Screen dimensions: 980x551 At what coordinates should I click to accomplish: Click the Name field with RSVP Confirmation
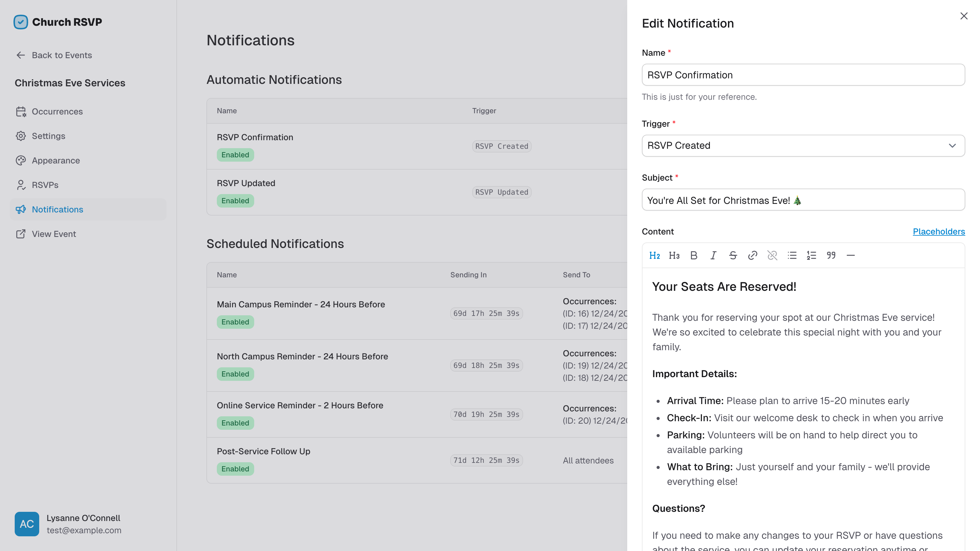[x=803, y=75]
